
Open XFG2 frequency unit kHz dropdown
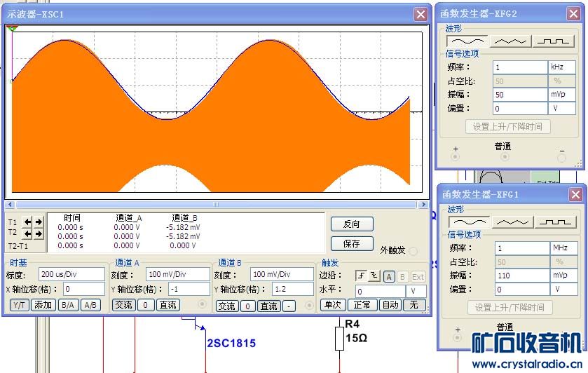point(561,67)
